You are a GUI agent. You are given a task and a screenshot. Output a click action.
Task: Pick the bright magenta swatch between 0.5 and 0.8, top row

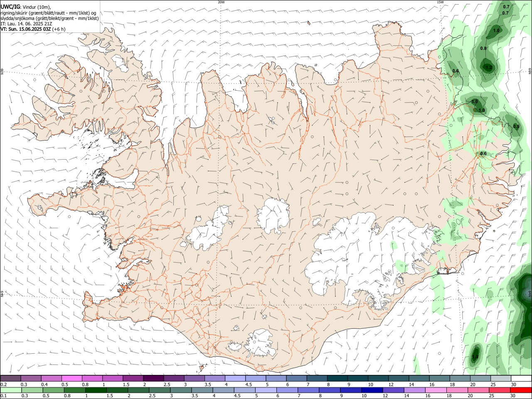tap(72, 379)
